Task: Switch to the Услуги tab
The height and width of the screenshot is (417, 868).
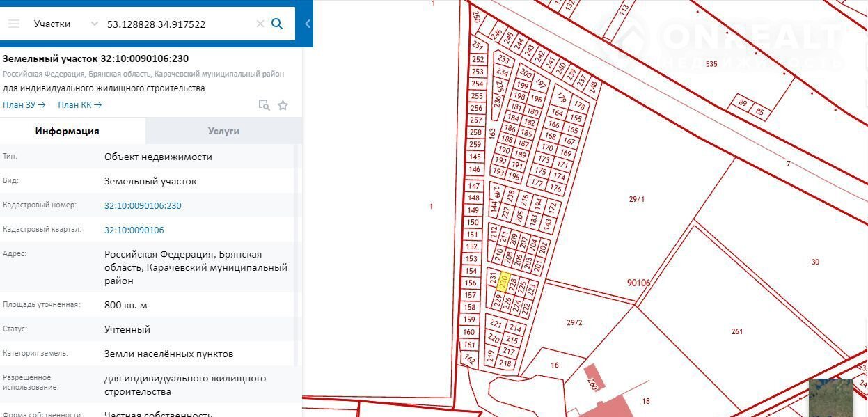Action: 223,131
